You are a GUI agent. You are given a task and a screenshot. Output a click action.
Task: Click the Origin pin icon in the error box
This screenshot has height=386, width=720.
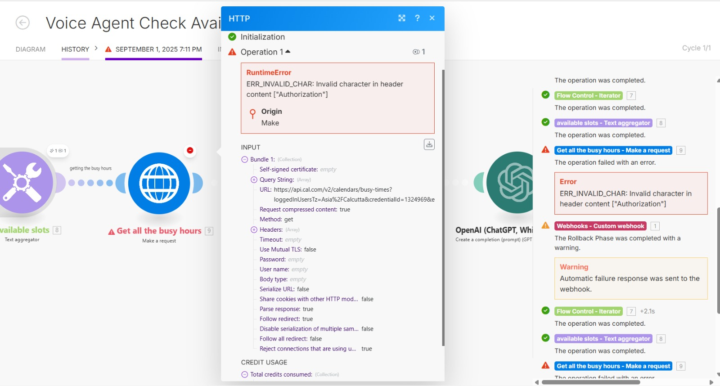point(252,114)
